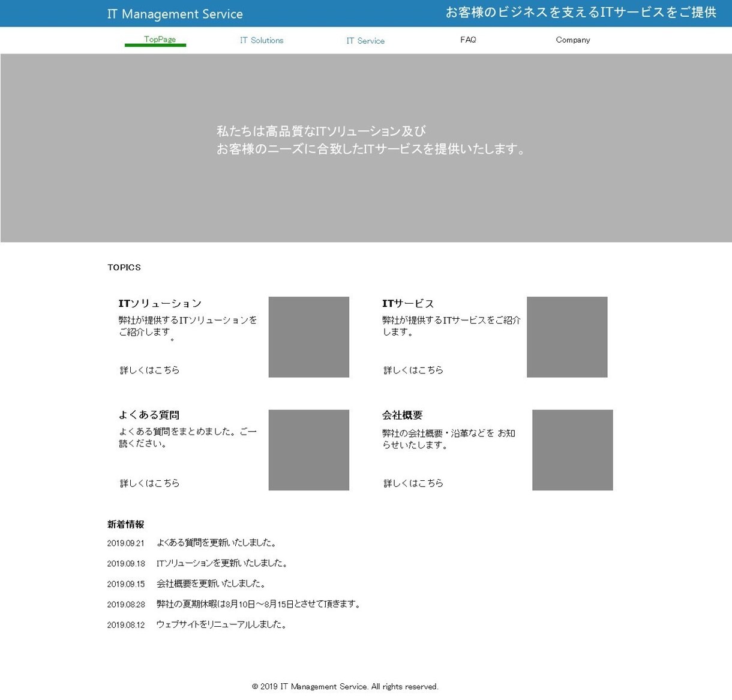Click the ITサービス card thumbnail
The width and height of the screenshot is (732, 700).
[567, 337]
